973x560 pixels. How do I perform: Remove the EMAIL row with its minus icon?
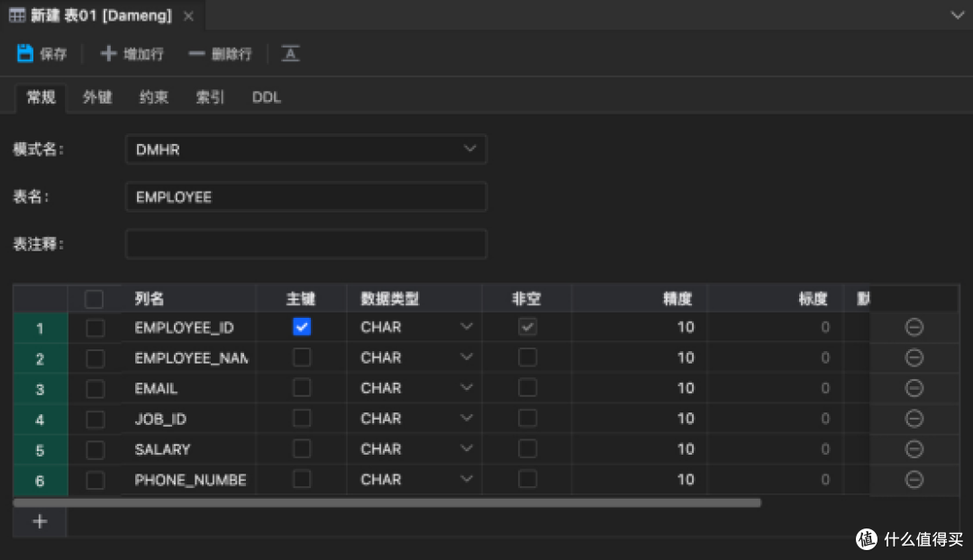[914, 388]
